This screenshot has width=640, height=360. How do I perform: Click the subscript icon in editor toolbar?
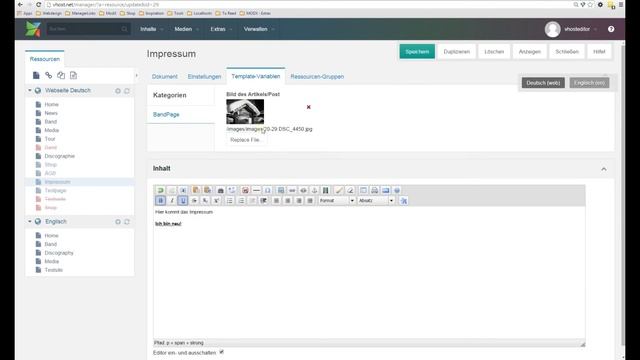click(x=205, y=200)
